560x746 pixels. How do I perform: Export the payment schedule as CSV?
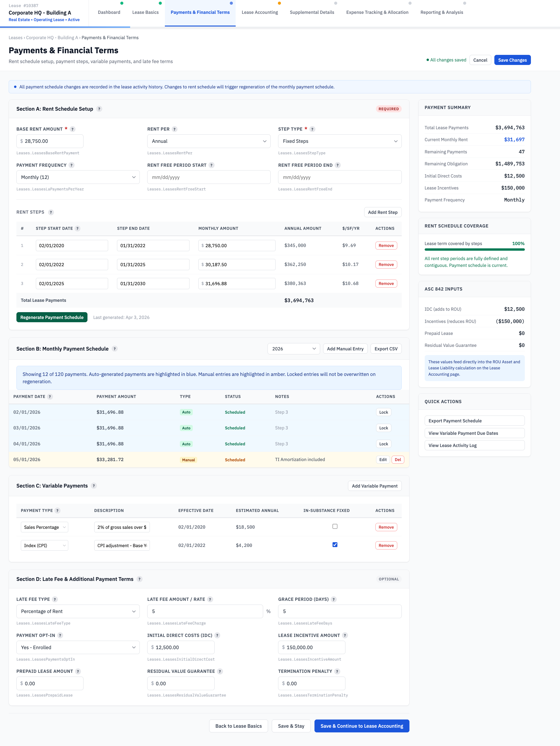coord(386,348)
